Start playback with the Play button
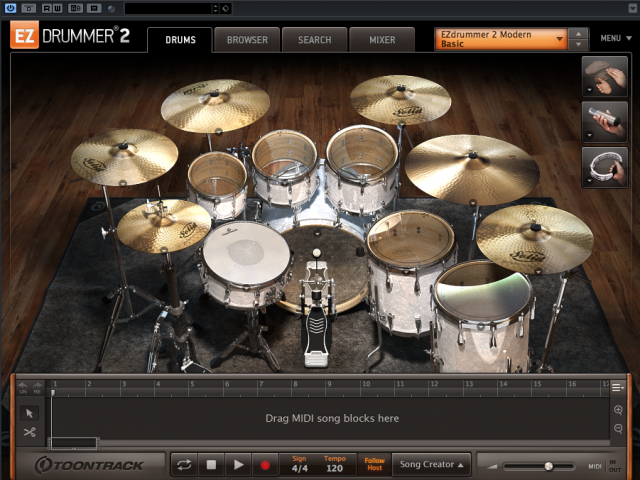Image resolution: width=640 pixels, height=480 pixels. (238, 464)
